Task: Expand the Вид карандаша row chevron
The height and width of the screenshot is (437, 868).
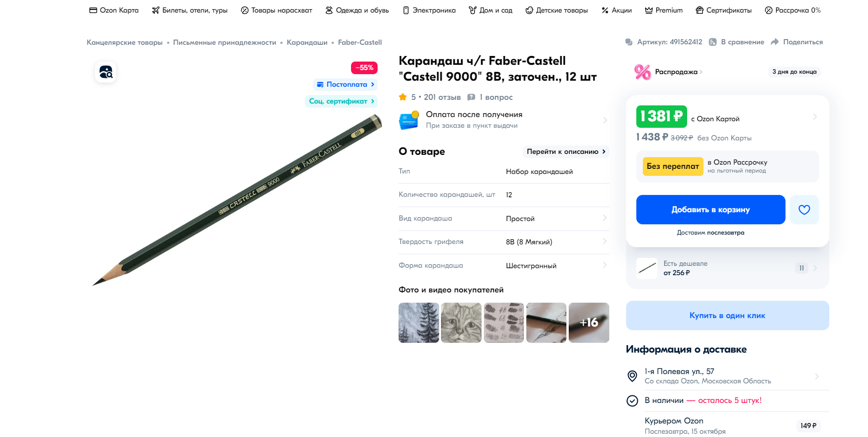Action: (605, 218)
